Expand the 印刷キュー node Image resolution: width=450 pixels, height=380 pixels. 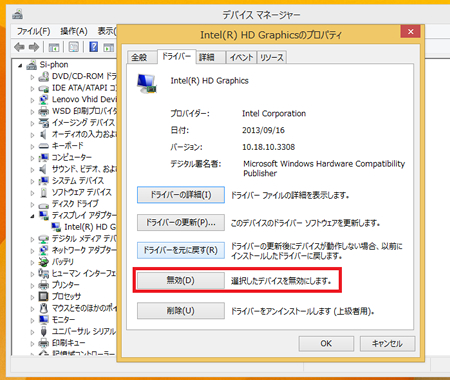coord(32,343)
